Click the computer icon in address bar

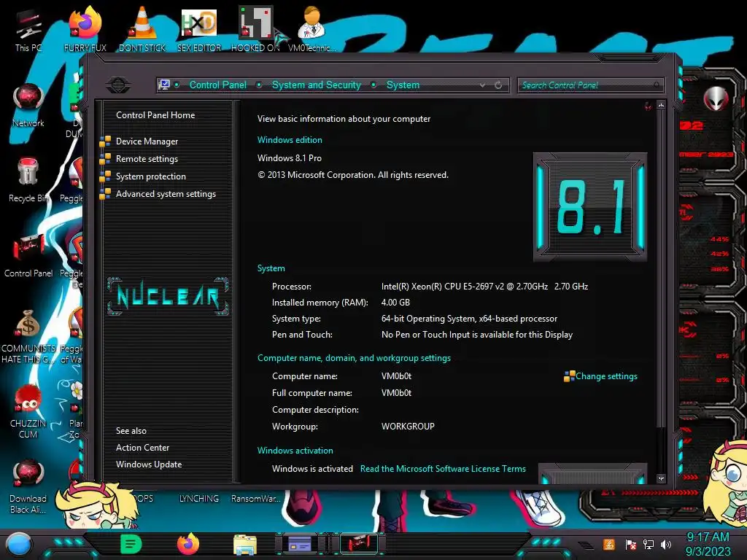click(x=164, y=85)
